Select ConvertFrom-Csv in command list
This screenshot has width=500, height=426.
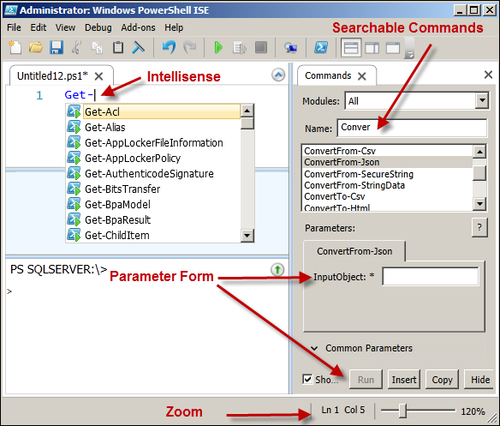pyautogui.click(x=388, y=151)
